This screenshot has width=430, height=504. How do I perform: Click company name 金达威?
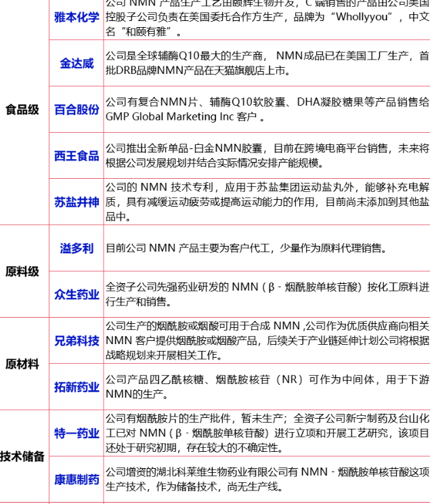point(77,63)
